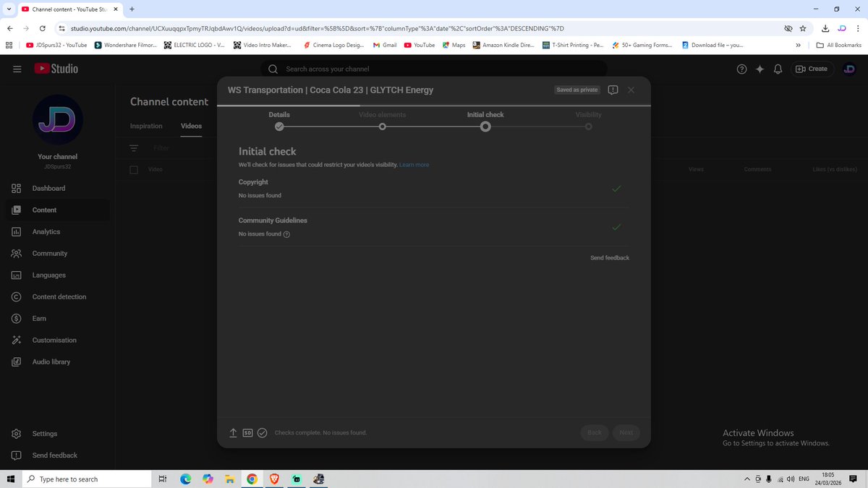Click the browser address bar
The height and width of the screenshot is (488, 868).
pos(420,28)
